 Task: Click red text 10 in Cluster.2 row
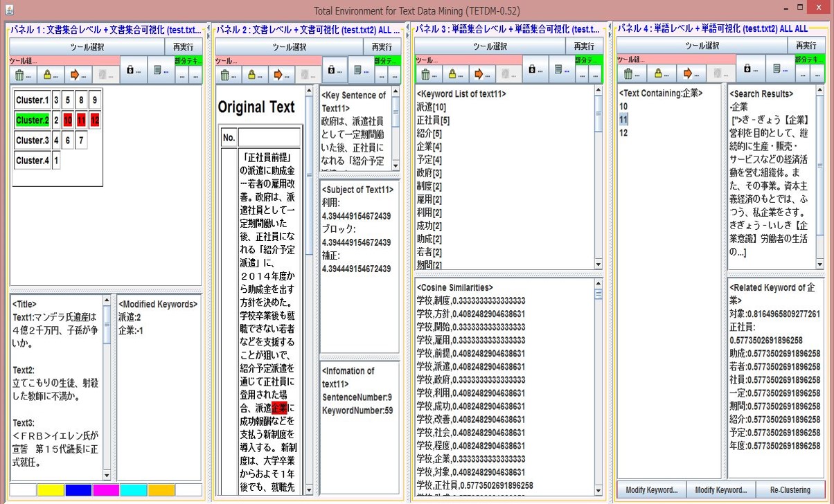(x=68, y=120)
